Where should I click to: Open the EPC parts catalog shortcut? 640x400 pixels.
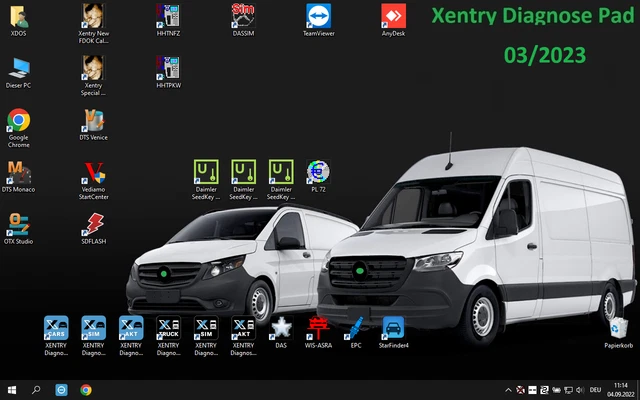pos(356,332)
